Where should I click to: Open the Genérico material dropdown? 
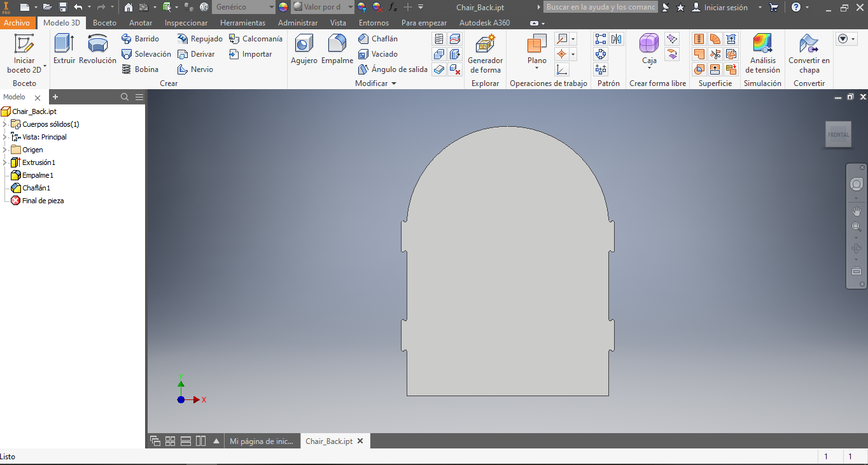coord(244,7)
